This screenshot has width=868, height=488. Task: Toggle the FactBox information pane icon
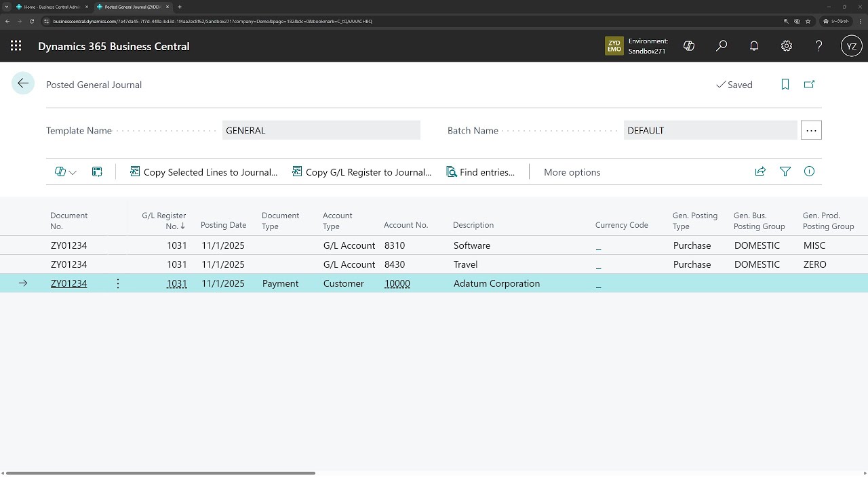[x=809, y=172]
